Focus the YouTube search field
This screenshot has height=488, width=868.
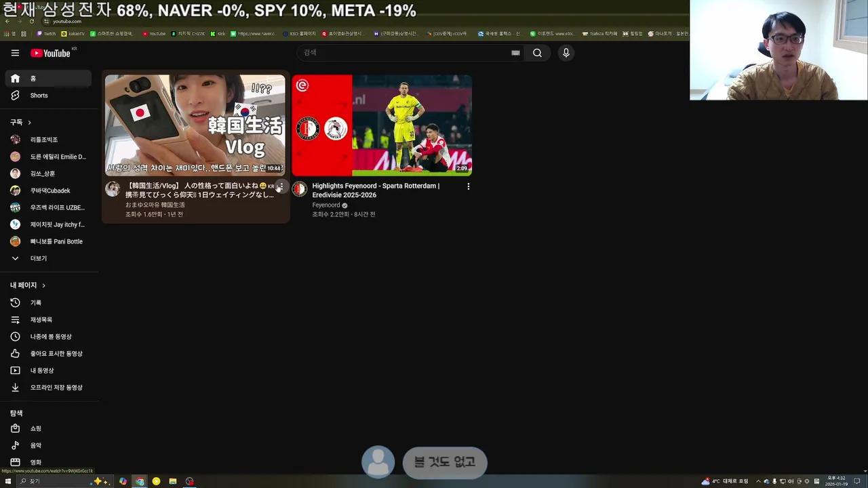coord(406,53)
